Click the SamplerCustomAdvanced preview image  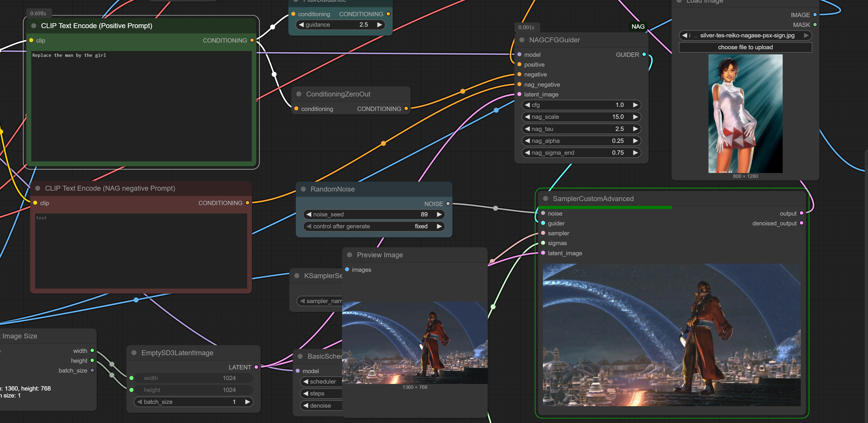(672, 335)
